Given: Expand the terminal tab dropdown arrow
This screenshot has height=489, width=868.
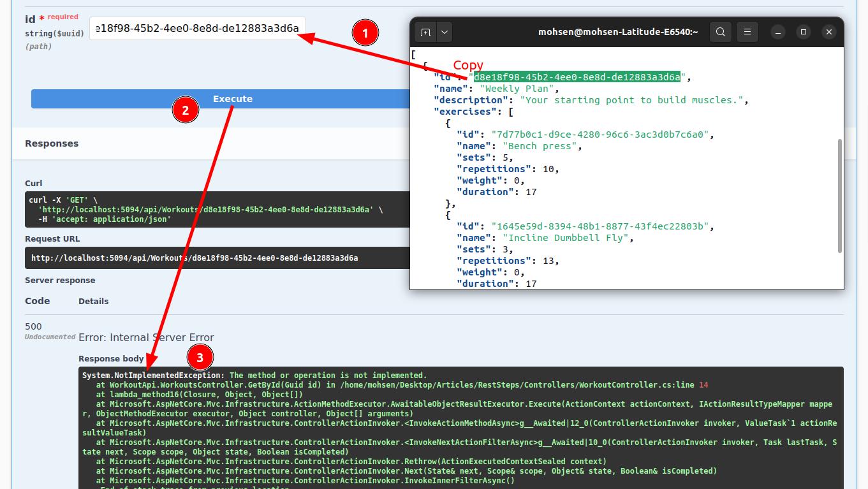Looking at the screenshot, I should 445,32.
